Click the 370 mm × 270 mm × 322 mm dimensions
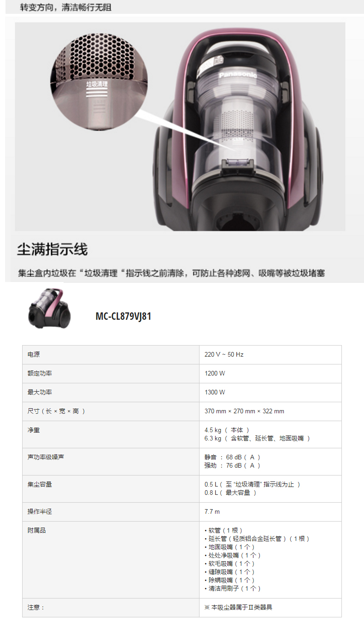The width and height of the screenshot is (364, 628). (244, 411)
